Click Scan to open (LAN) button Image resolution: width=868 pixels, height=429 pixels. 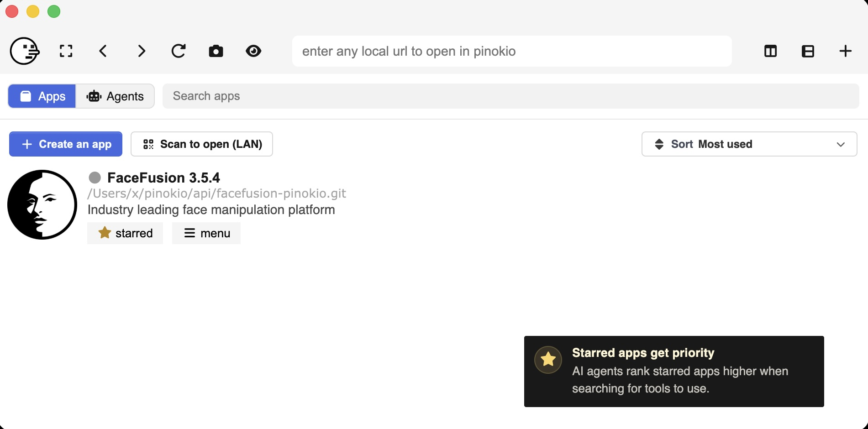pyautogui.click(x=202, y=144)
